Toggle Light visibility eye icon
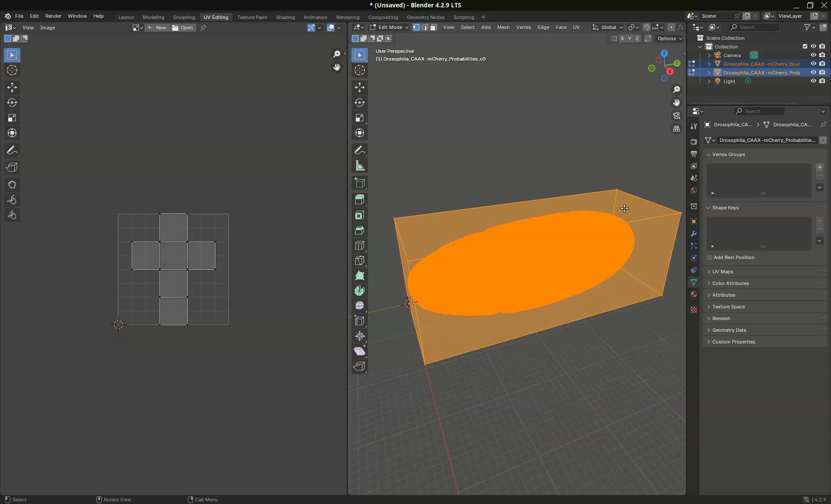 pos(813,81)
